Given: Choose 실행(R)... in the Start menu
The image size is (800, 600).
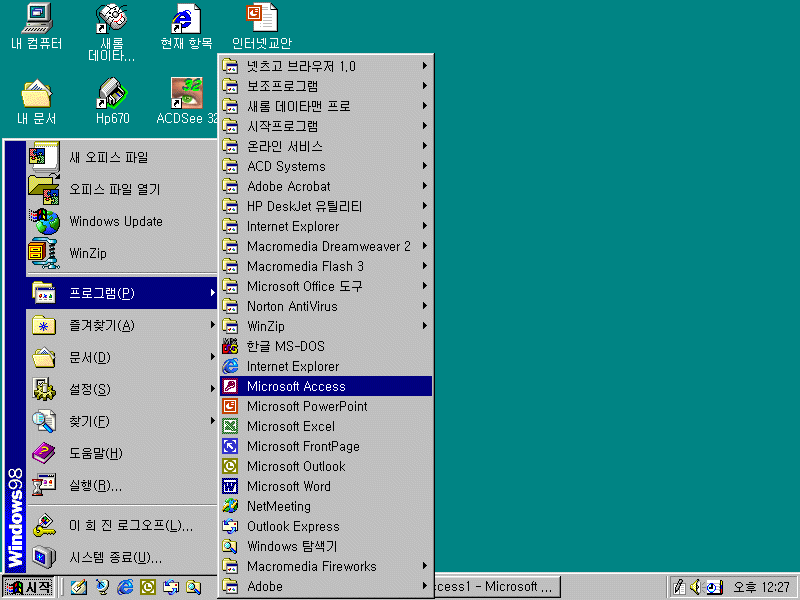Looking at the screenshot, I should point(122,485).
